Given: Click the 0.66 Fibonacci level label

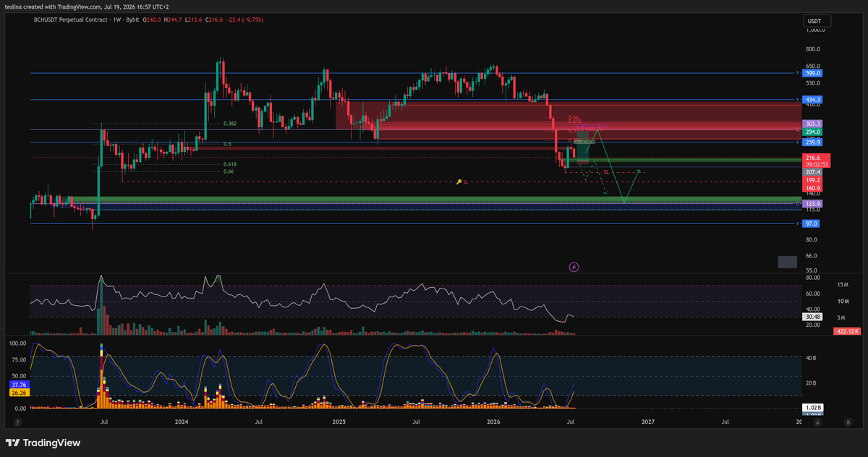Looking at the screenshot, I should click(x=229, y=171).
